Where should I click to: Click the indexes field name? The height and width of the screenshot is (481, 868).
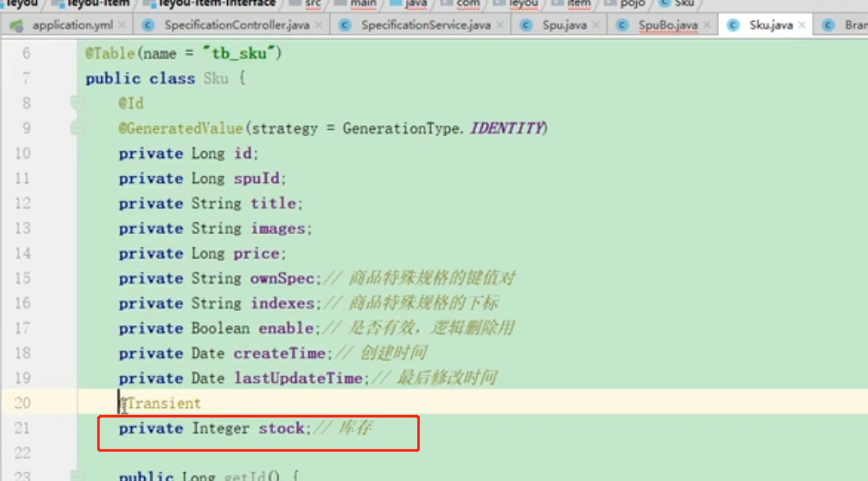coord(283,303)
